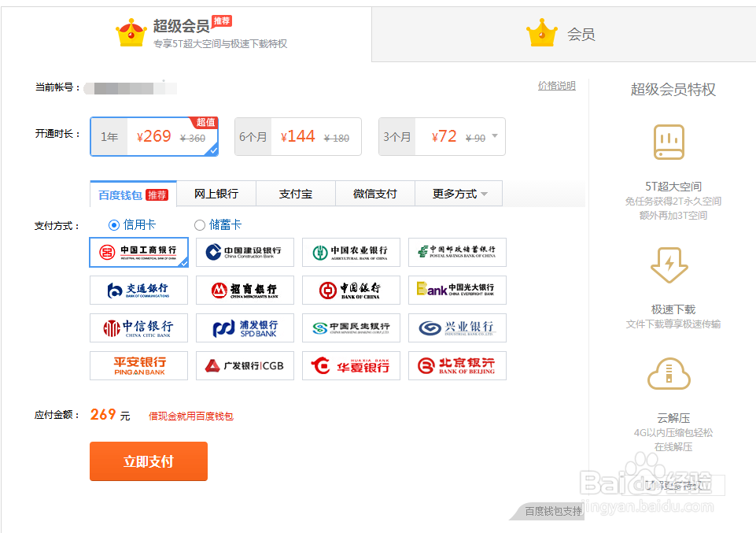Choose the 1年 ¥269 plan
This screenshot has height=533, width=756.
pyautogui.click(x=154, y=136)
